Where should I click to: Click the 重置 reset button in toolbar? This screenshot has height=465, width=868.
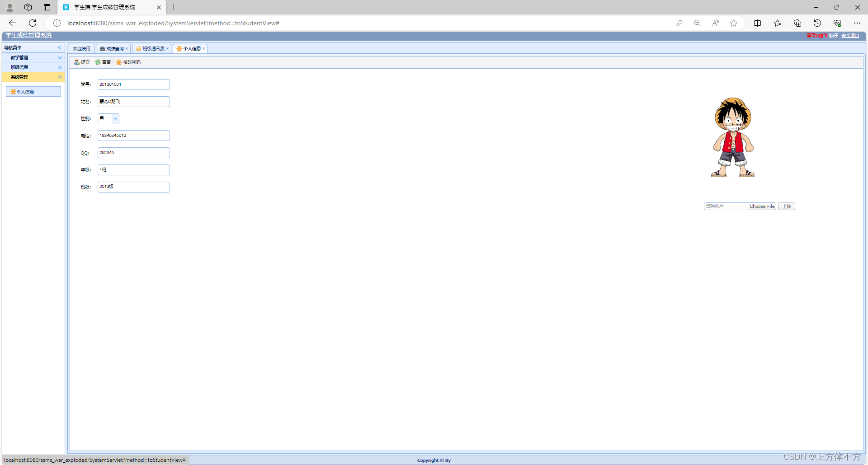pos(103,62)
